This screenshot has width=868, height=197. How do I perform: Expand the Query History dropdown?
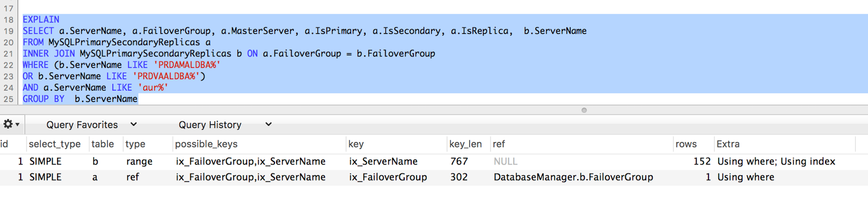pos(225,124)
